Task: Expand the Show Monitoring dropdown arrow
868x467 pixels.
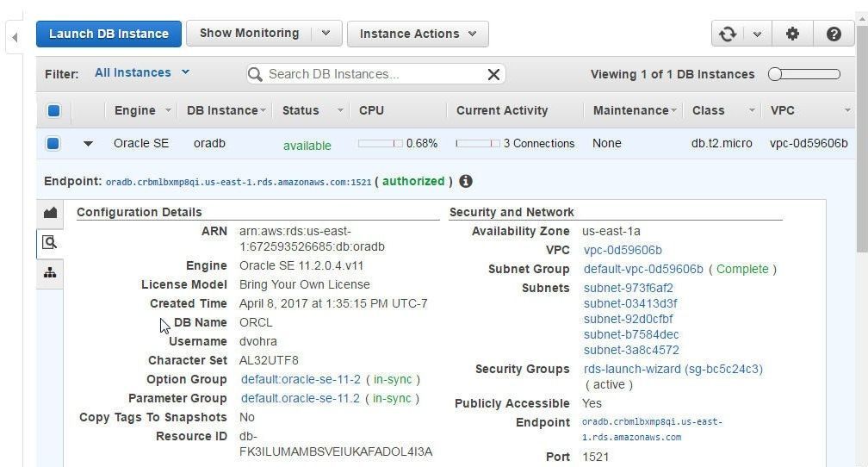Action: (326, 34)
